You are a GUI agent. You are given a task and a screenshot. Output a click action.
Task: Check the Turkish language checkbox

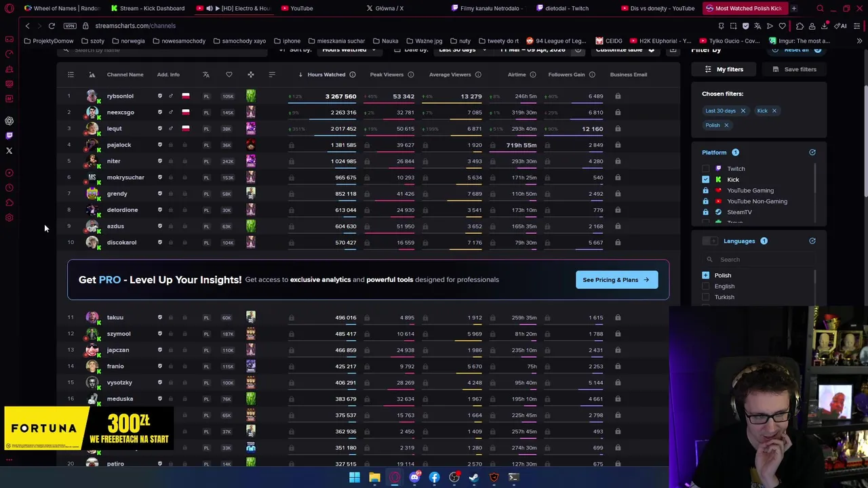(x=705, y=297)
